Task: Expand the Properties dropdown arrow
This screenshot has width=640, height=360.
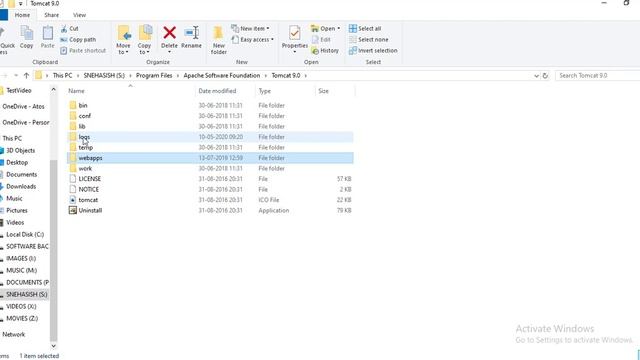Action: 295,52
